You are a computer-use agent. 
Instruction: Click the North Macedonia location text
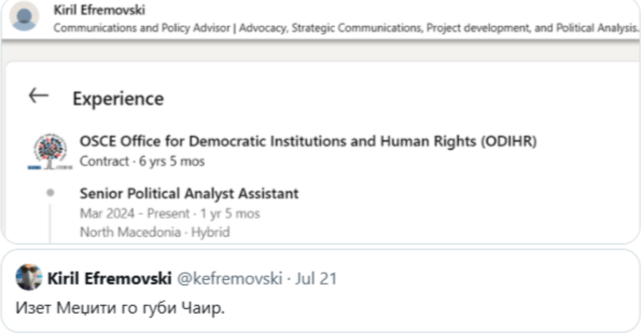130,232
